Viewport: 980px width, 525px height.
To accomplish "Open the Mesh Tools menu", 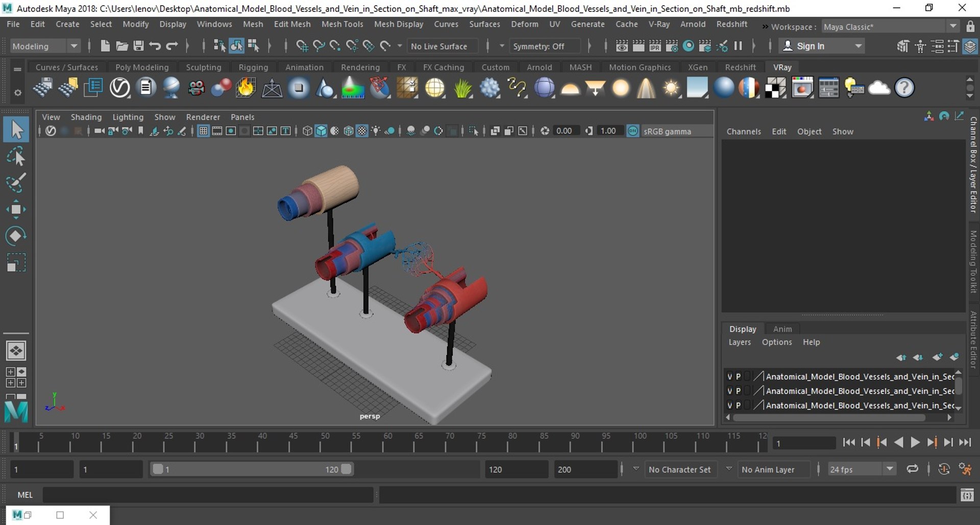I will pyautogui.click(x=342, y=24).
